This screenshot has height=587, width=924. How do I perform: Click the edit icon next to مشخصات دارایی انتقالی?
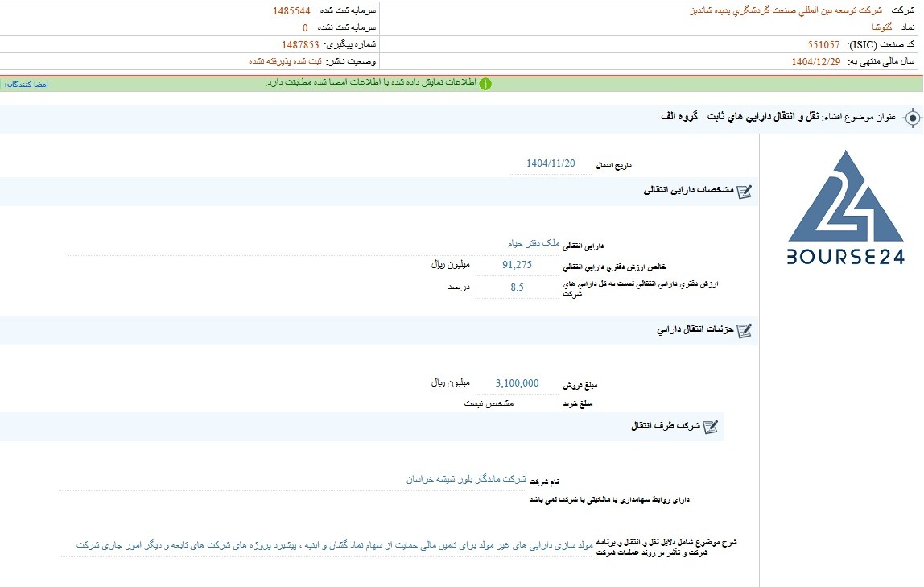click(x=745, y=192)
